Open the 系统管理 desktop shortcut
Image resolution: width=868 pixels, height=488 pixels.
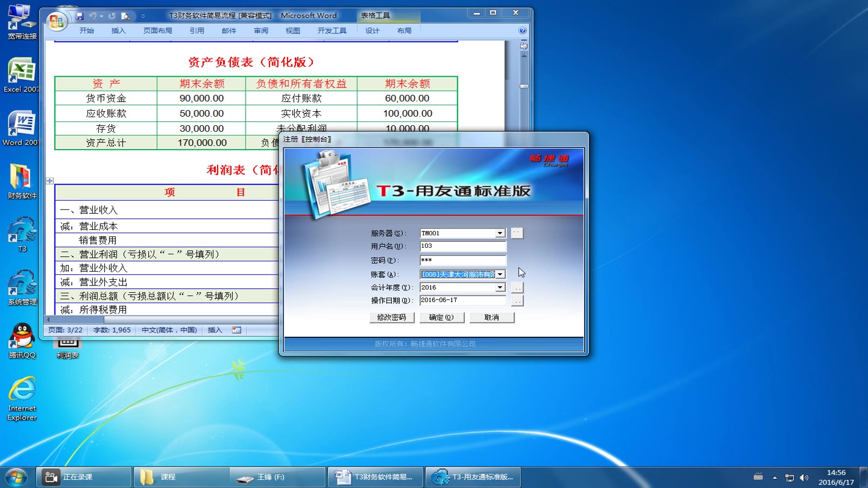[22, 283]
